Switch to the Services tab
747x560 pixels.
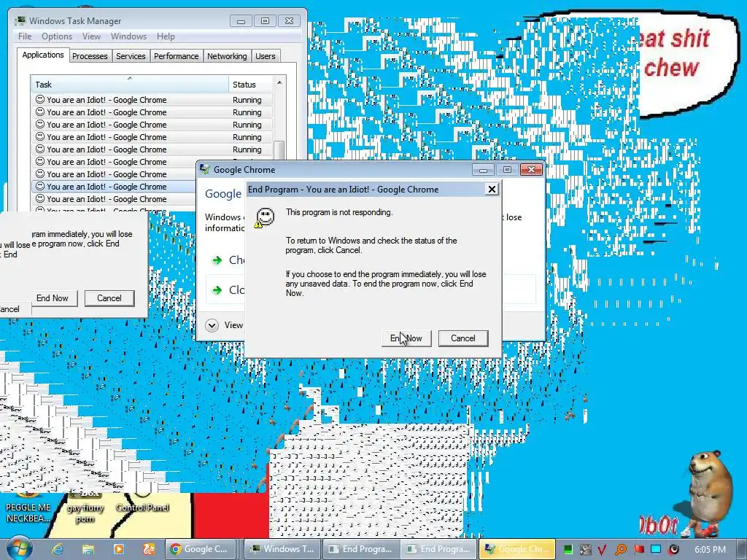coord(131,56)
